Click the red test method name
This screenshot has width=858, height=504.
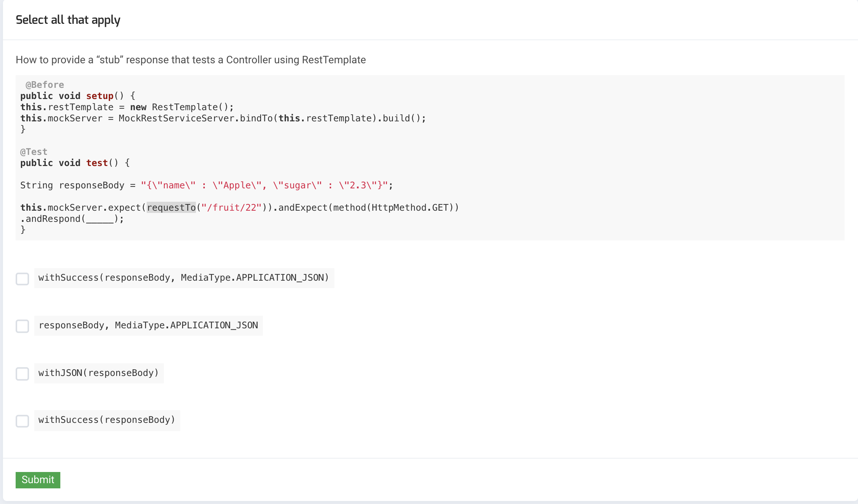(97, 163)
